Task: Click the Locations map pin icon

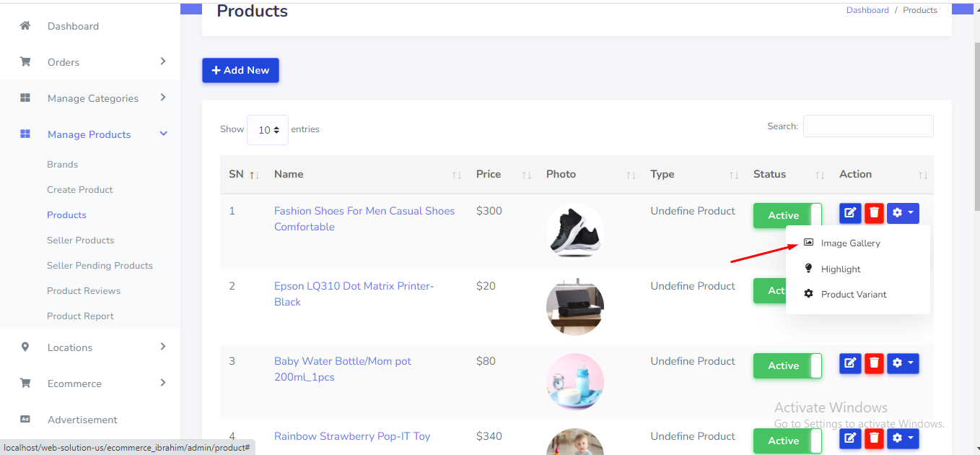Action: point(25,347)
